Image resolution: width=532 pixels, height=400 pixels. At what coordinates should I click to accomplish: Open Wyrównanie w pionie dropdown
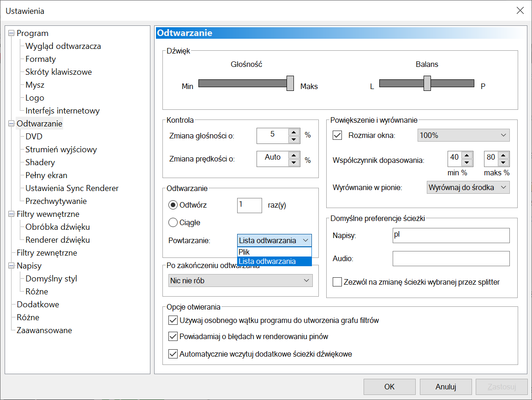pyautogui.click(x=468, y=187)
